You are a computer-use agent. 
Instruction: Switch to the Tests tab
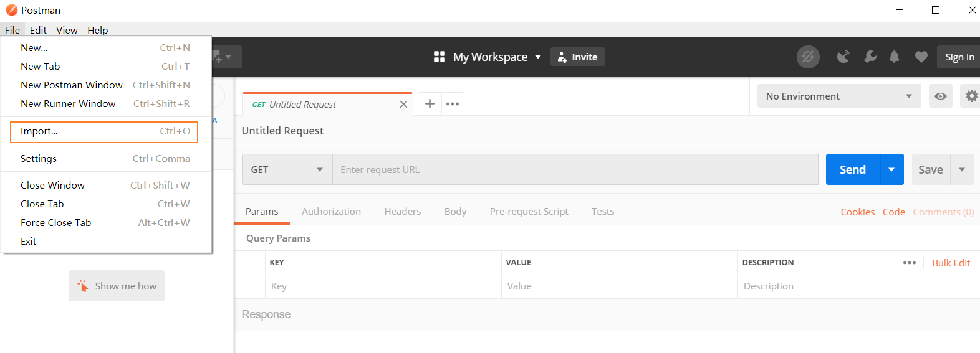[603, 212]
